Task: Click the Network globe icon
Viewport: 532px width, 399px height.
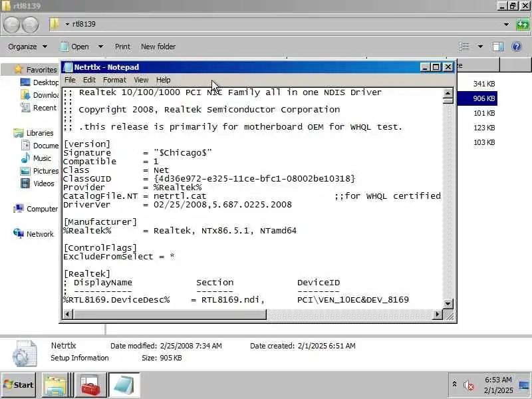Action: (19, 233)
